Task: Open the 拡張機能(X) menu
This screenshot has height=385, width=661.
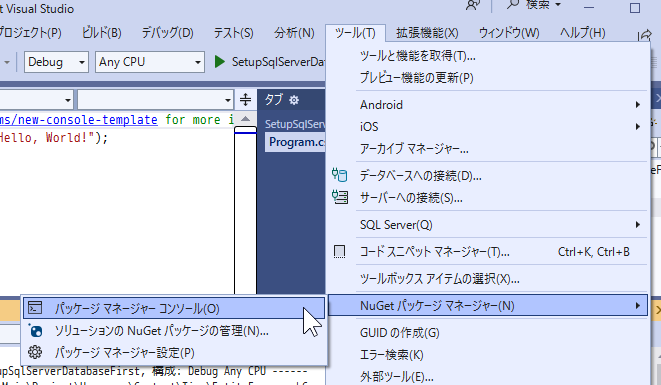Action: 427,33
